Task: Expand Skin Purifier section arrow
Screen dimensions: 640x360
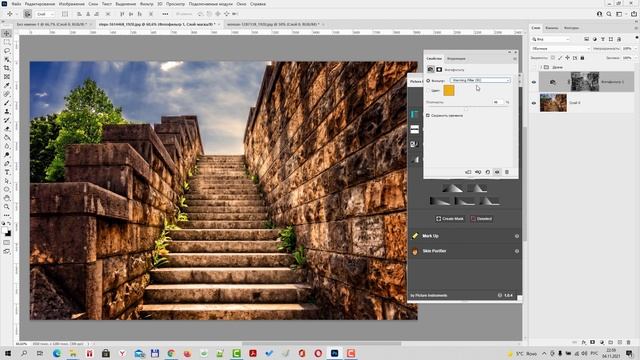Action: [x=517, y=251]
